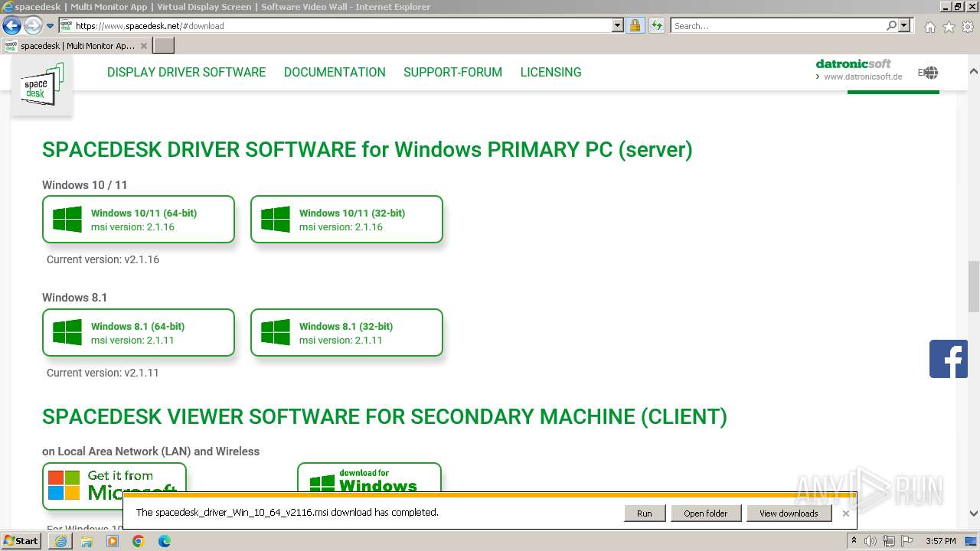Open Google Chrome taskbar icon
The width and height of the screenshot is (980, 551).
(x=139, y=541)
